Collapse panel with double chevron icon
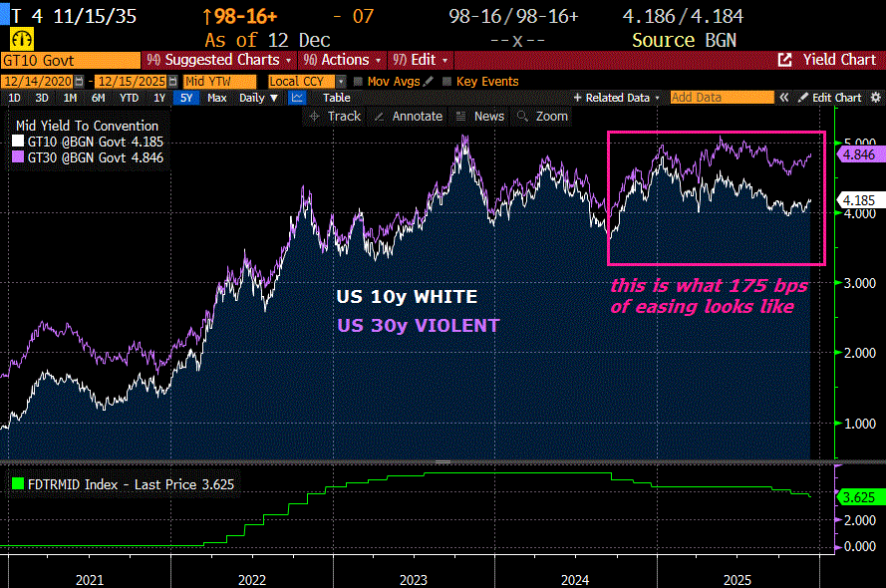Screen dimensions: 886x588 [783, 98]
